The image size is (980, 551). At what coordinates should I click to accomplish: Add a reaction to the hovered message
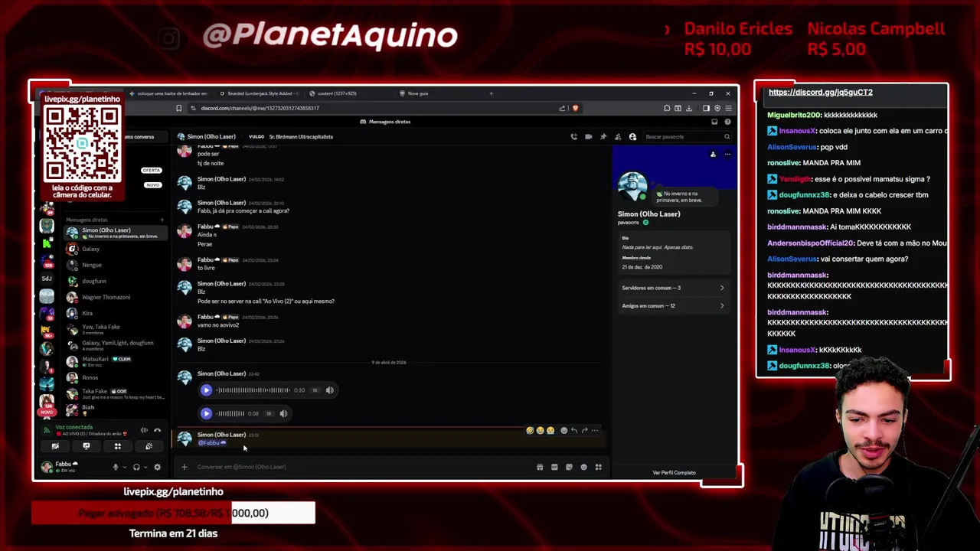(x=564, y=431)
